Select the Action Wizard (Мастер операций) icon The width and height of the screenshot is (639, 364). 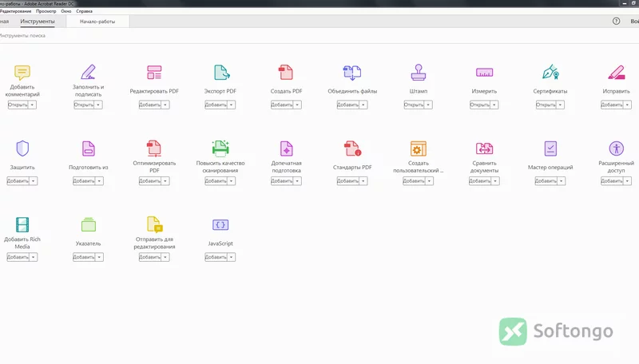pos(550,148)
